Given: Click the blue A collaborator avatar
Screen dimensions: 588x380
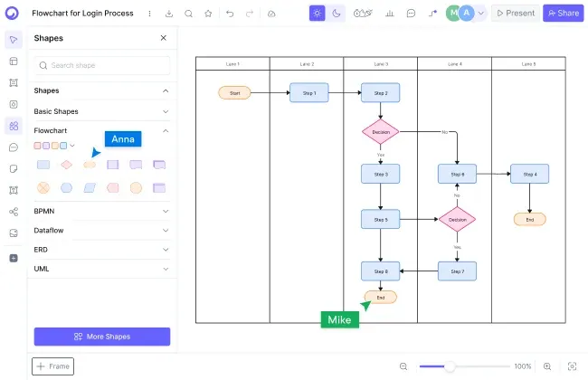Looking at the screenshot, I should point(467,14).
